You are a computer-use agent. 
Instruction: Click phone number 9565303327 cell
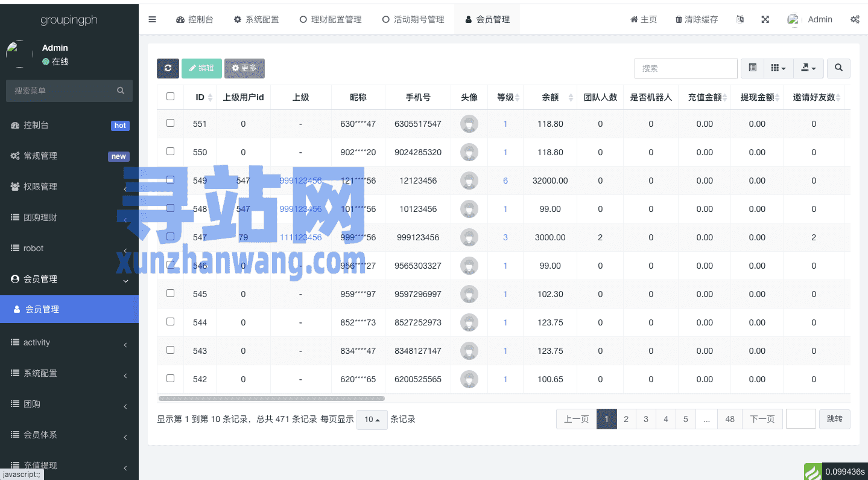pos(418,266)
